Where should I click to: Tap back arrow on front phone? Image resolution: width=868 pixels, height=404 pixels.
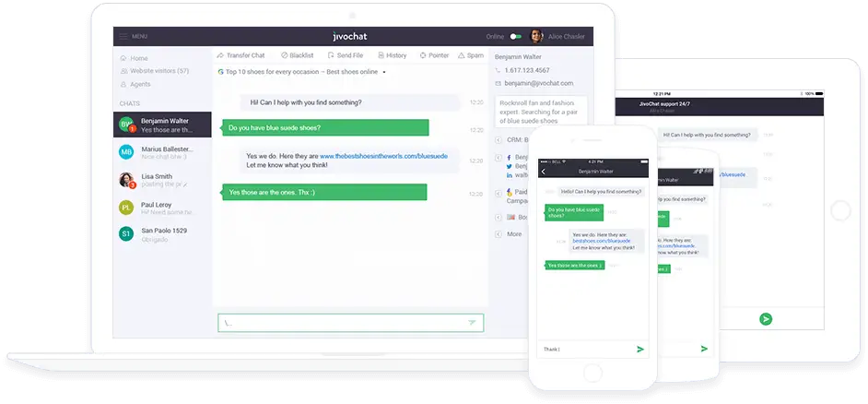(x=543, y=172)
